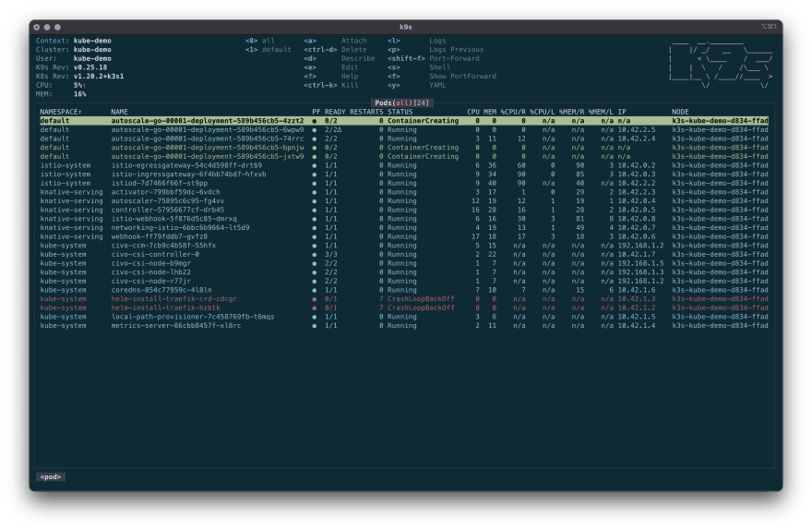Select controller-57956677cf-drb45 pod
This screenshot has height=530, width=812.
tap(404, 210)
